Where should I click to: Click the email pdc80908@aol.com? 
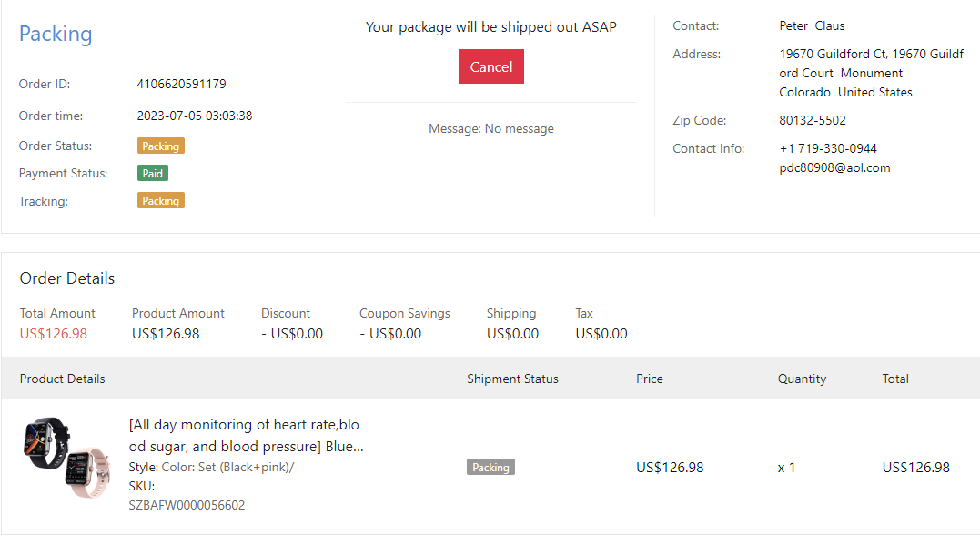tap(834, 167)
